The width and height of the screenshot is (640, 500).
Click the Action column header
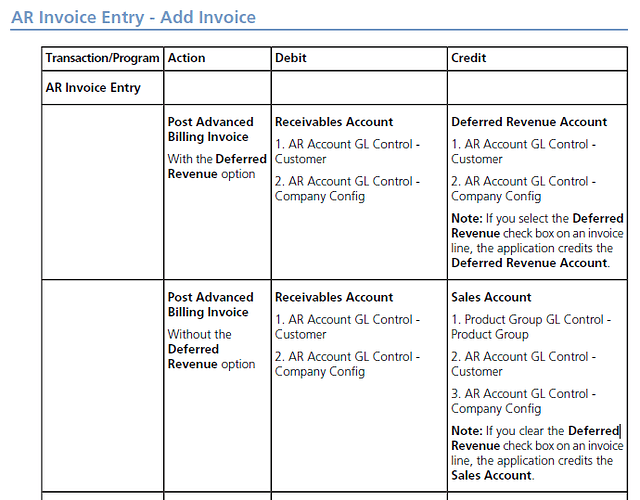click(x=217, y=58)
